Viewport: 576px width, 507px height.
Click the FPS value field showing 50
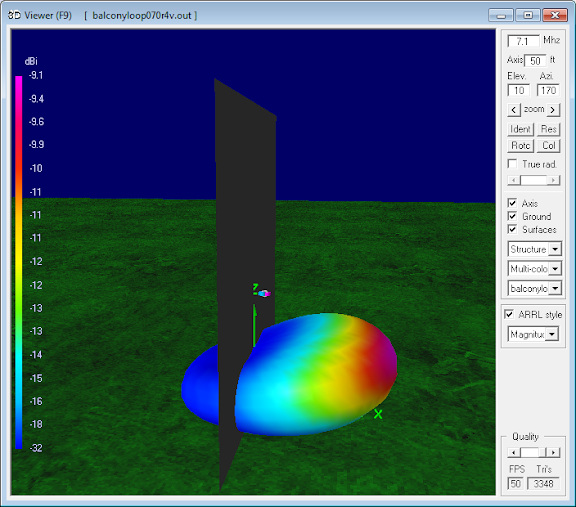(515, 483)
